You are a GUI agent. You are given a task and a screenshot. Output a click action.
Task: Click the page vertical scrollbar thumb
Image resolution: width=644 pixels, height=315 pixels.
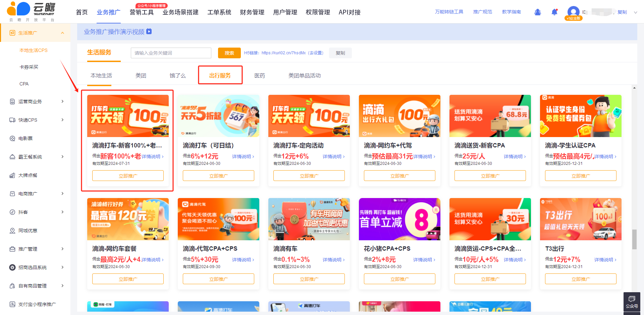634,239
